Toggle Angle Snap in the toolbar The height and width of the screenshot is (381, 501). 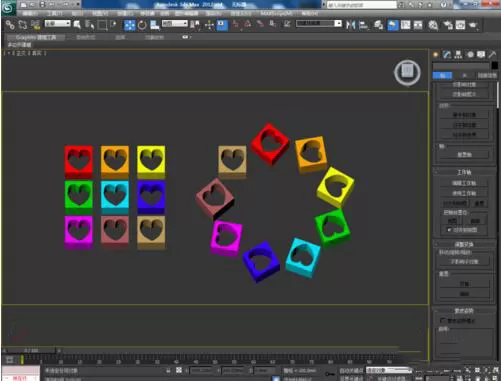click(x=248, y=24)
